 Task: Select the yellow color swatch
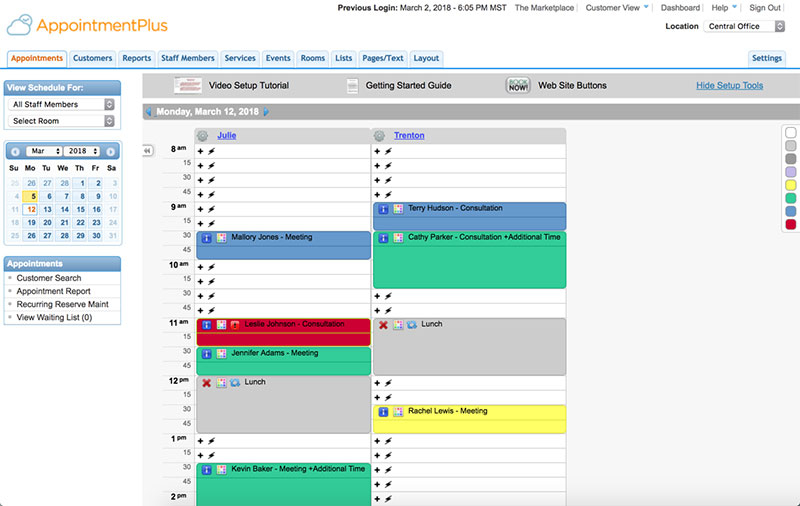791,185
